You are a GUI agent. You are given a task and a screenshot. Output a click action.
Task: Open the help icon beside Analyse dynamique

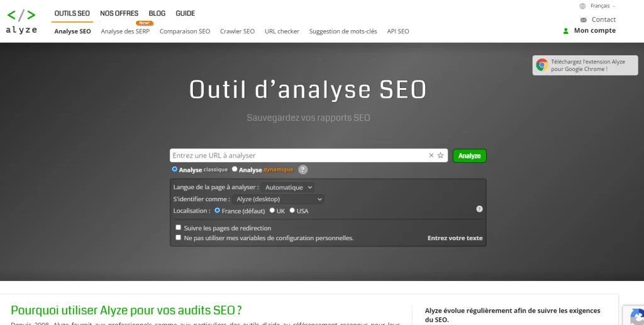(x=303, y=170)
